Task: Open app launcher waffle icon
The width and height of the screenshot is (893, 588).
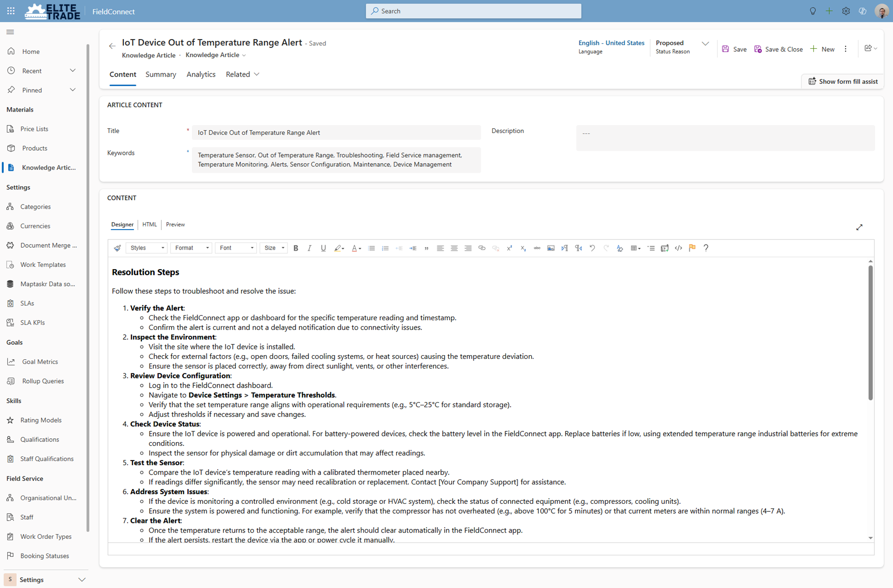Action: pyautogui.click(x=11, y=11)
